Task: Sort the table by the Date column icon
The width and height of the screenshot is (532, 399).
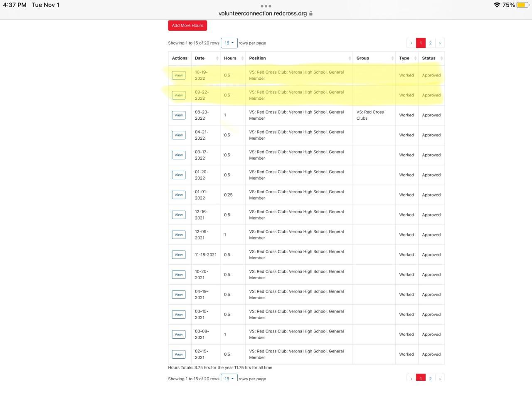Action: (217, 58)
